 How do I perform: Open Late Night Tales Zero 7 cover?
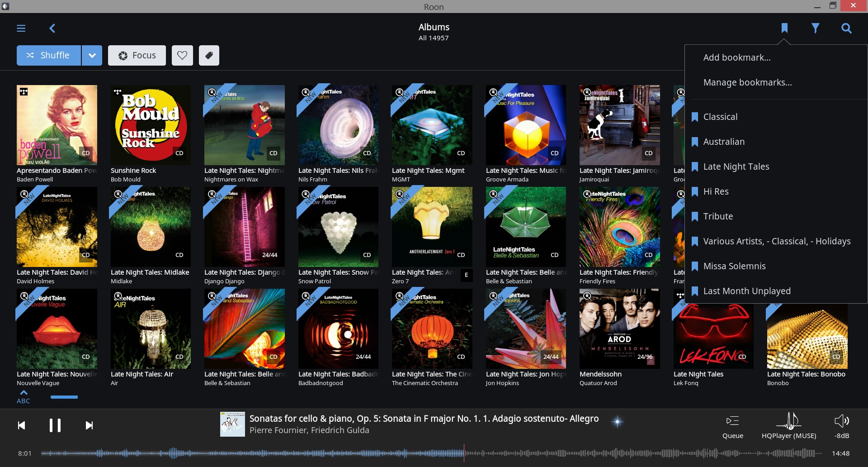click(432, 227)
